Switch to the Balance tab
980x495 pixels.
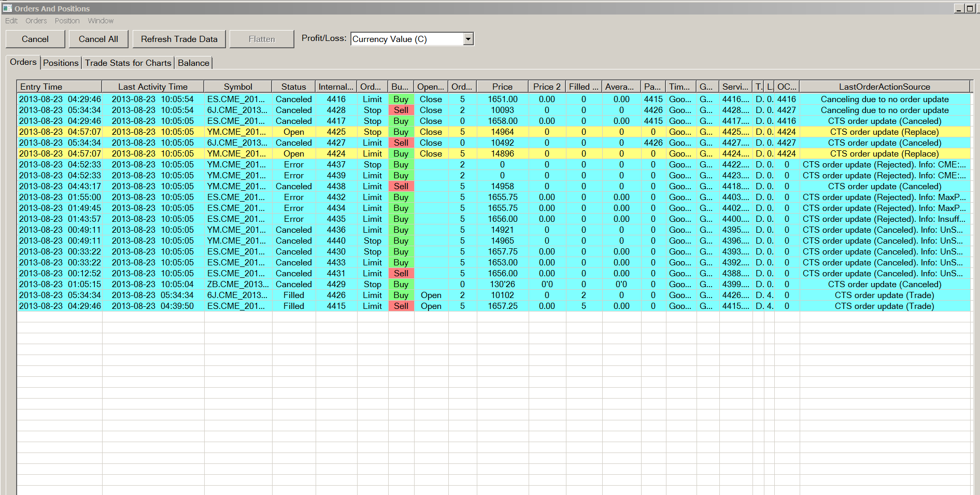(193, 63)
